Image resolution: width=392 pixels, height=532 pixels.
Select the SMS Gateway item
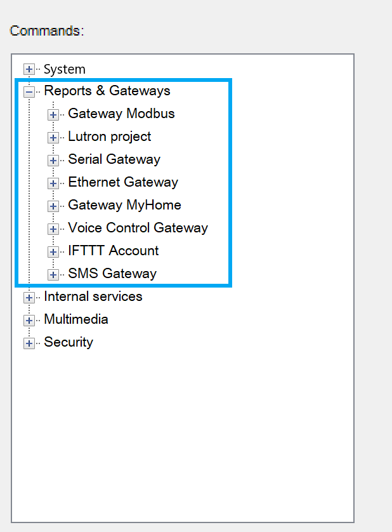click(112, 274)
